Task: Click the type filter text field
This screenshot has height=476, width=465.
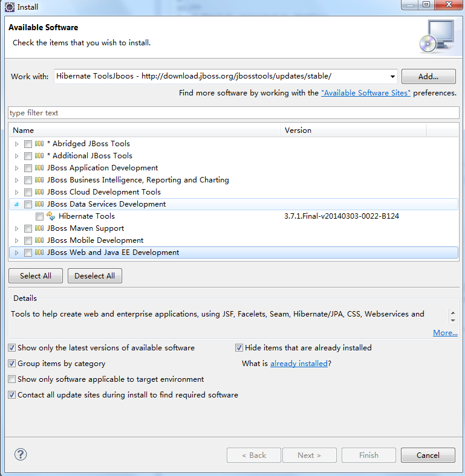Action: click(x=233, y=113)
